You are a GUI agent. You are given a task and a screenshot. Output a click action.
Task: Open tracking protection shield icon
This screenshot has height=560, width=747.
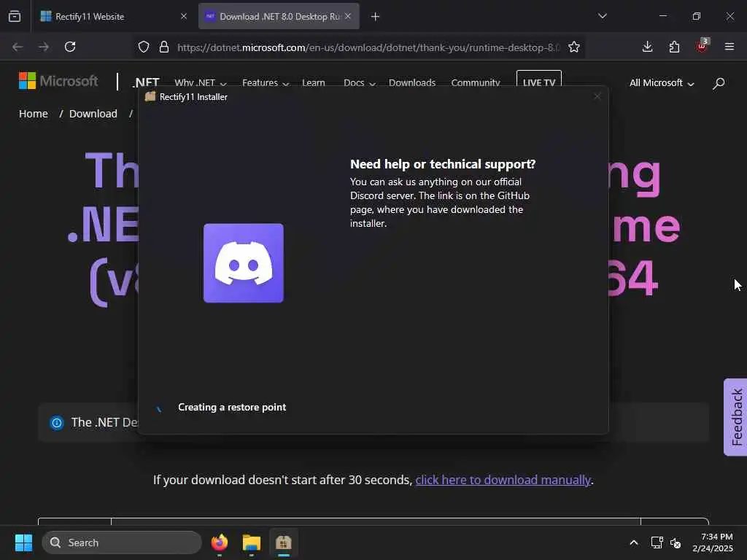[x=144, y=47]
